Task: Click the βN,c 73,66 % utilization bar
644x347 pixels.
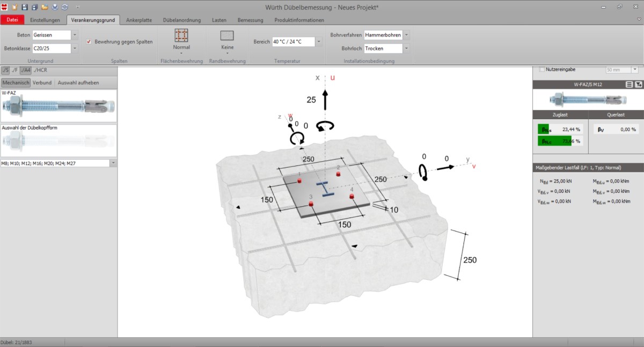Action: (x=560, y=141)
